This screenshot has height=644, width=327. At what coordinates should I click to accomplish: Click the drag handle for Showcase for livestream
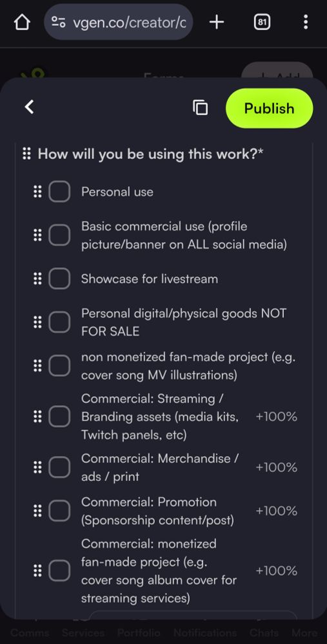pos(37,278)
